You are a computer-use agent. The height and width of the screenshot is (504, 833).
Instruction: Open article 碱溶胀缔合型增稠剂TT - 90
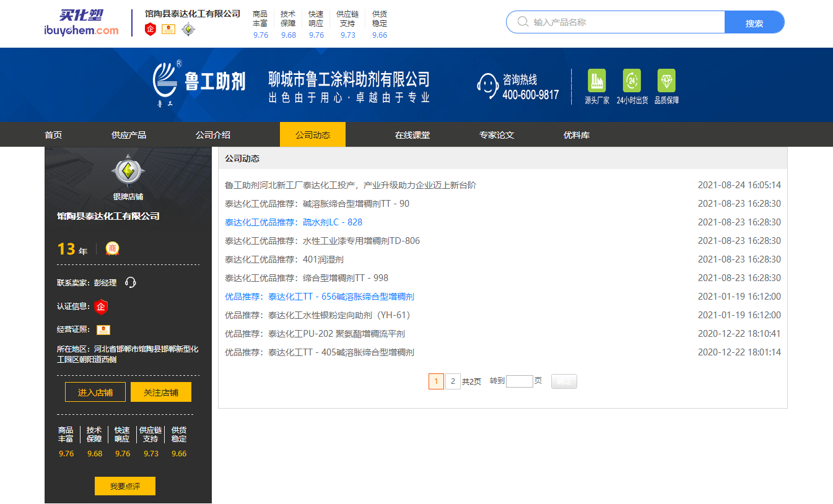317,204
